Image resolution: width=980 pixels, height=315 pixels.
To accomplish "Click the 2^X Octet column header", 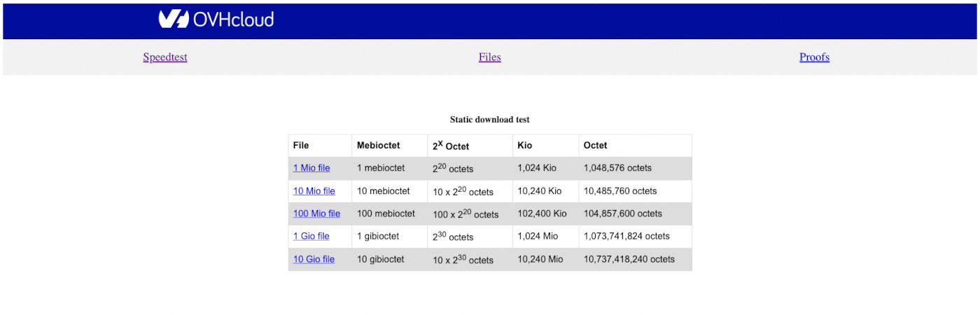I will (451, 146).
